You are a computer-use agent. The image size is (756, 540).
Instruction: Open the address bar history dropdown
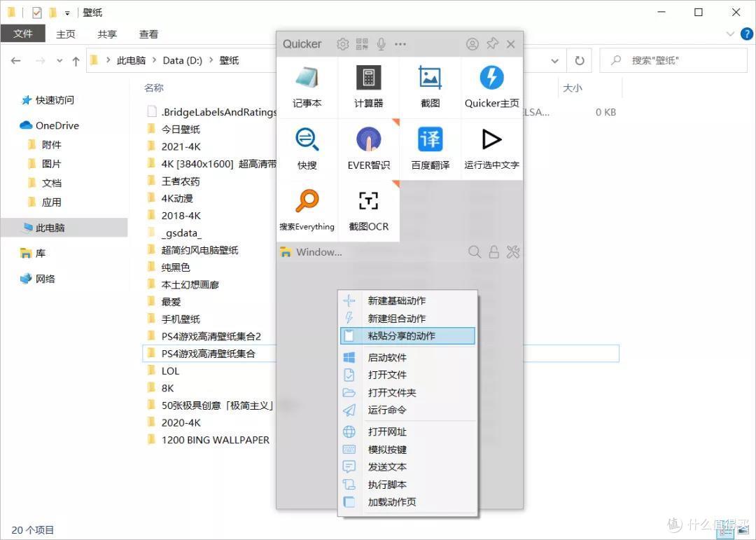(555, 61)
